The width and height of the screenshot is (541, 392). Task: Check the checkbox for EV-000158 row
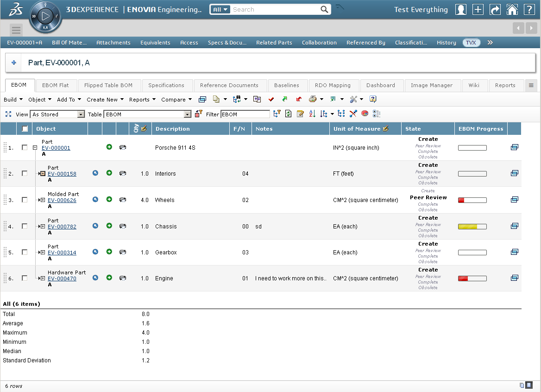pos(25,173)
